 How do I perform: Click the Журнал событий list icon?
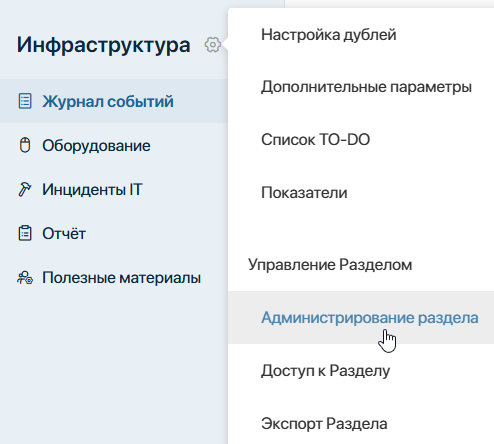(25, 101)
